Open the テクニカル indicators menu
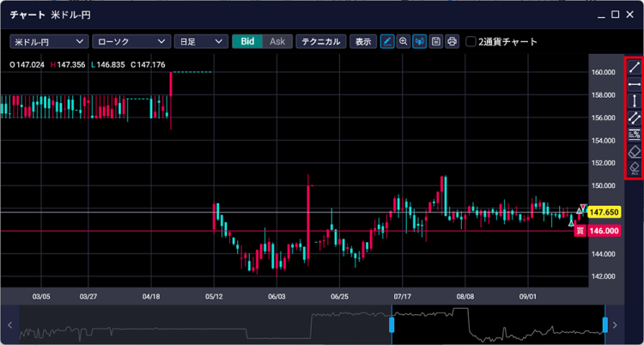 click(x=320, y=41)
